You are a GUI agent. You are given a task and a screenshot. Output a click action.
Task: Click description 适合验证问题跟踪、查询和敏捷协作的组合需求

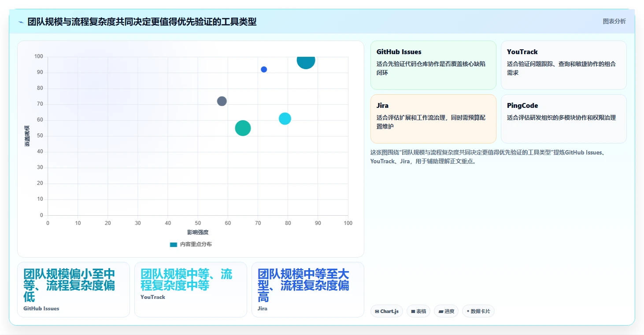pos(561,68)
